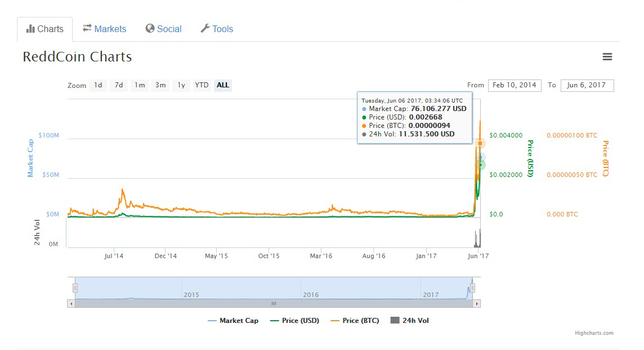Set zoom range to YTD
The width and height of the screenshot is (644, 350).
tap(202, 85)
